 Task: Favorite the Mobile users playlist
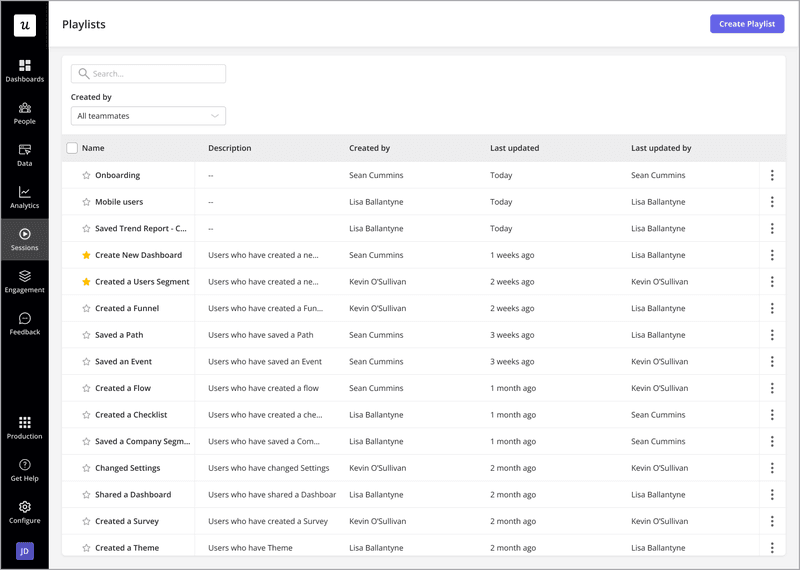click(86, 202)
